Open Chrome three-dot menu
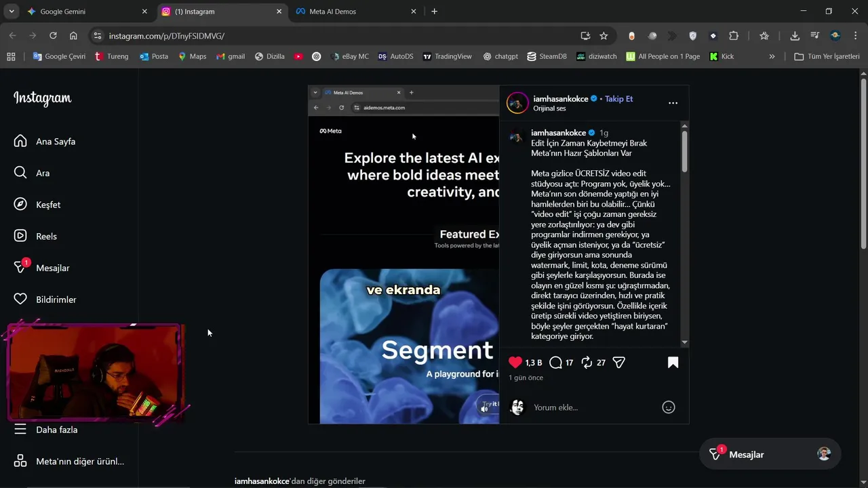 coord(855,36)
